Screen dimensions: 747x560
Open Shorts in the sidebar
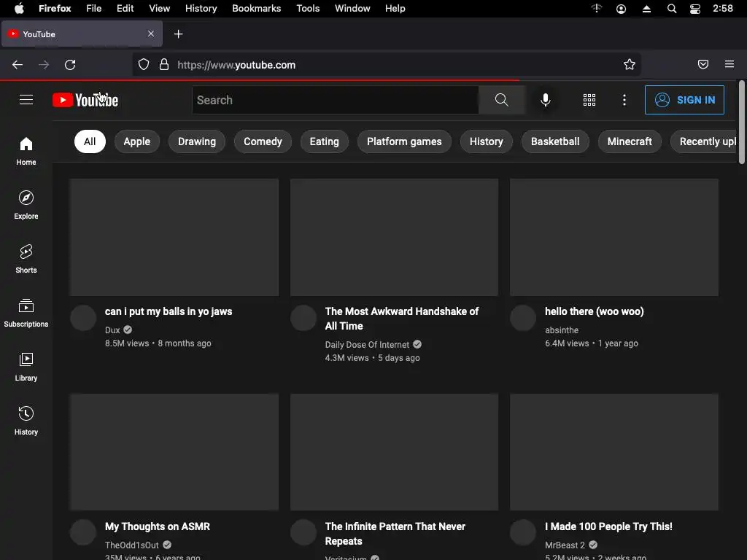point(26,259)
